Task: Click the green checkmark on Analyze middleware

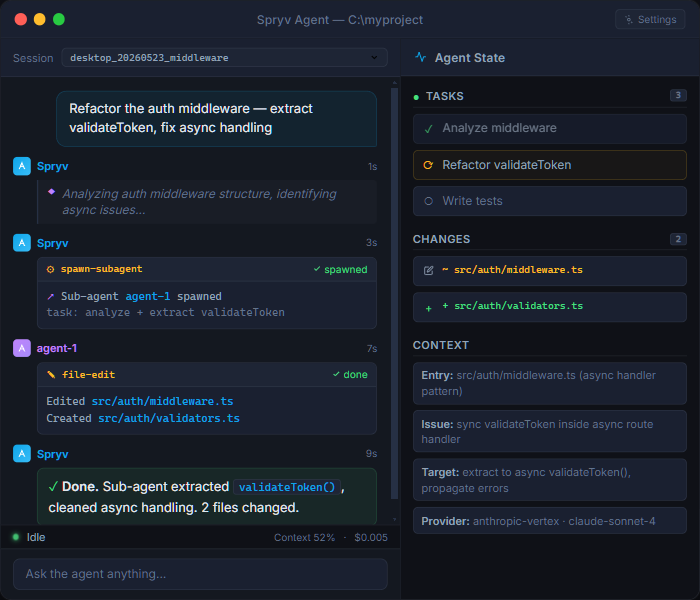Action: coord(429,129)
